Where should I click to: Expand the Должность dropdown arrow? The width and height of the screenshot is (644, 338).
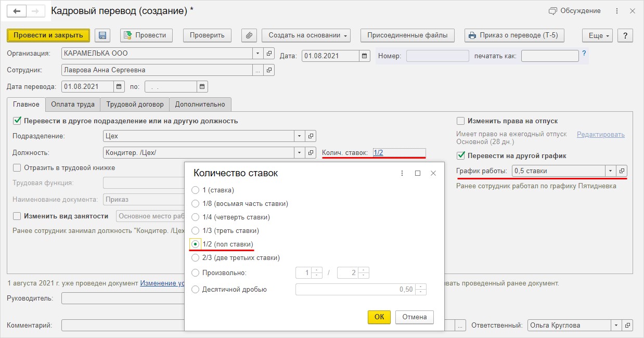[x=300, y=153]
